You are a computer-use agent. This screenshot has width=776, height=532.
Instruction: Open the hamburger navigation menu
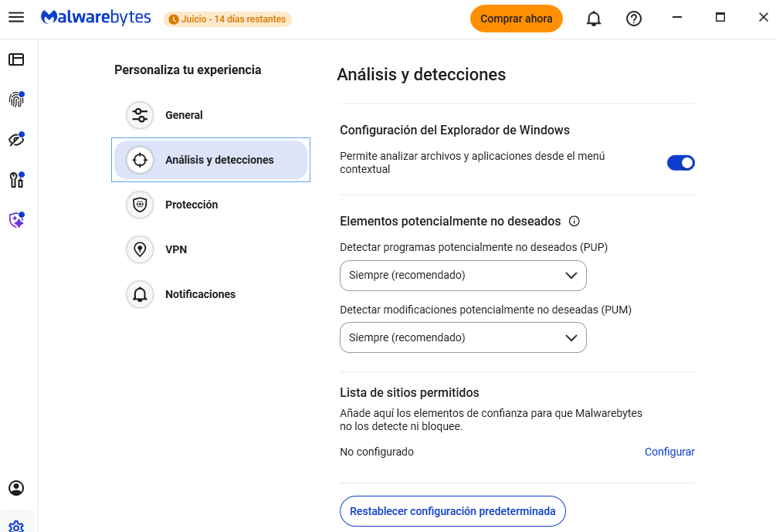pyautogui.click(x=16, y=18)
